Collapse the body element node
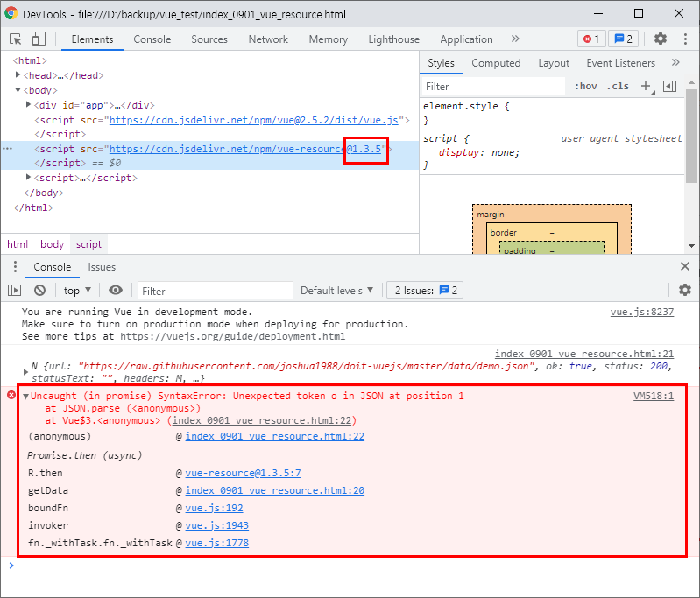This screenshot has height=598, width=700. pos(18,89)
